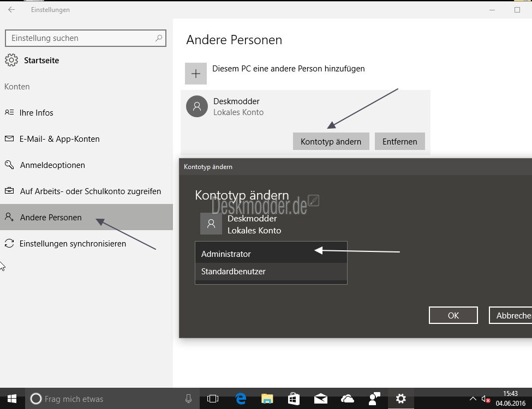Open E-Mail- & App-Konten settings

click(x=87, y=139)
